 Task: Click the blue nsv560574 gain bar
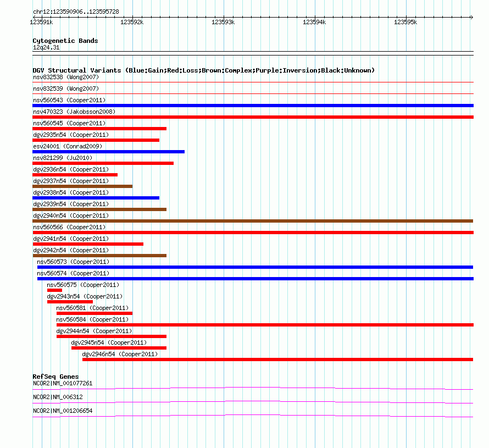[255, 279]
